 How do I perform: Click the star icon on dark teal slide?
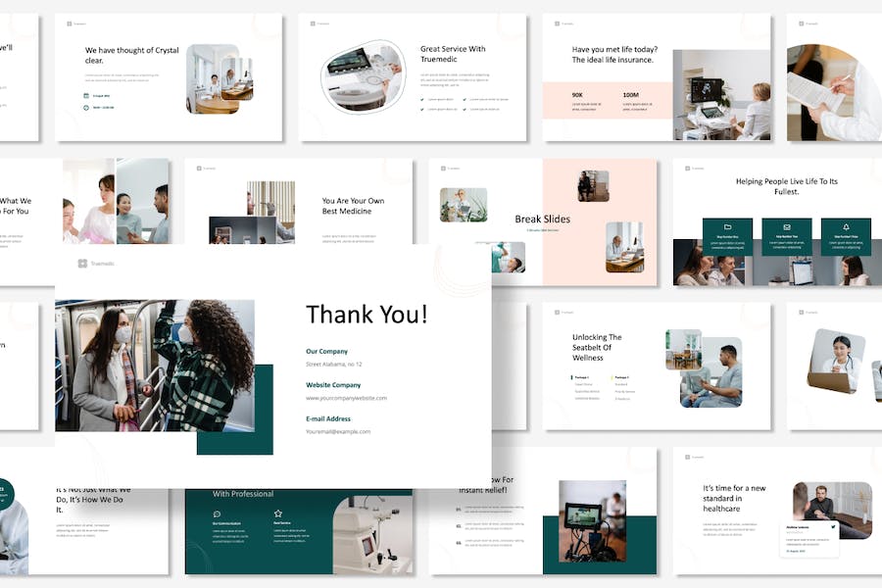point(278,514)
